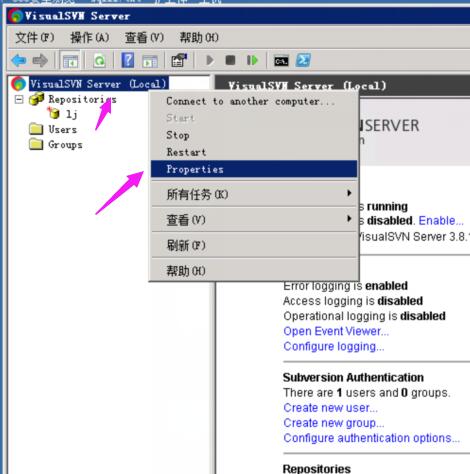The height and width of the screenshot is (474, 470).
Task: Select the Groups tree label
Action: pyautogui.click(x=65, y=145)
